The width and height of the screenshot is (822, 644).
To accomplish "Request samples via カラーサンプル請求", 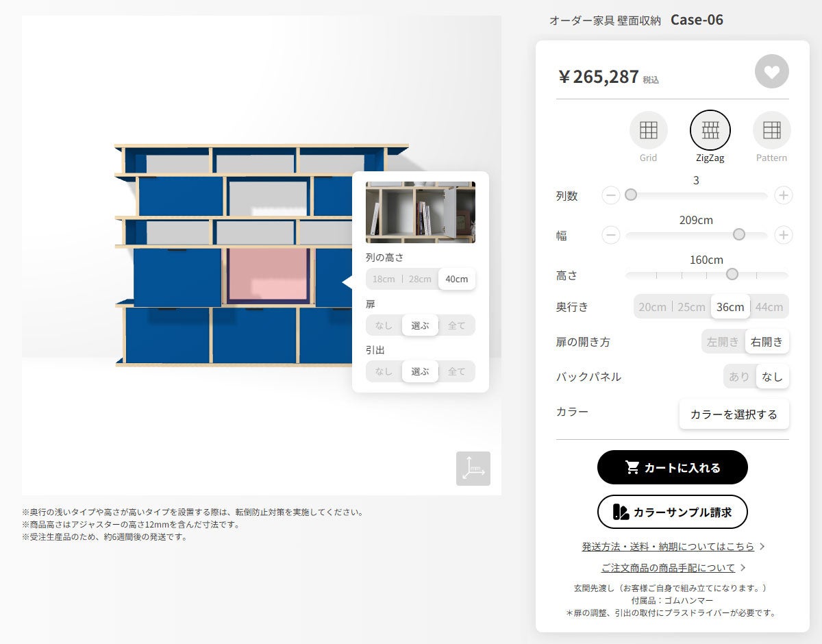I will 673,512.
